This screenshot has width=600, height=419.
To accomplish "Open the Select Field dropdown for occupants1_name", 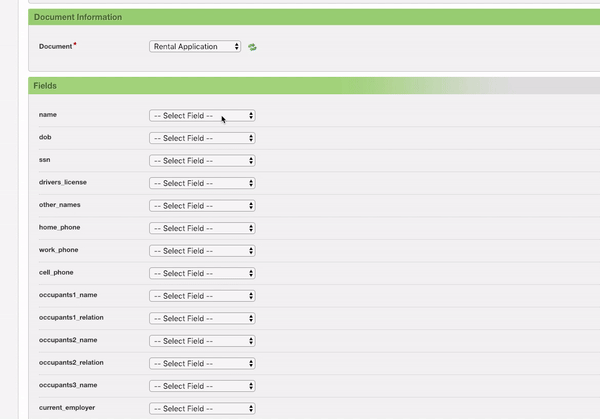I will [x=202, y=296].
